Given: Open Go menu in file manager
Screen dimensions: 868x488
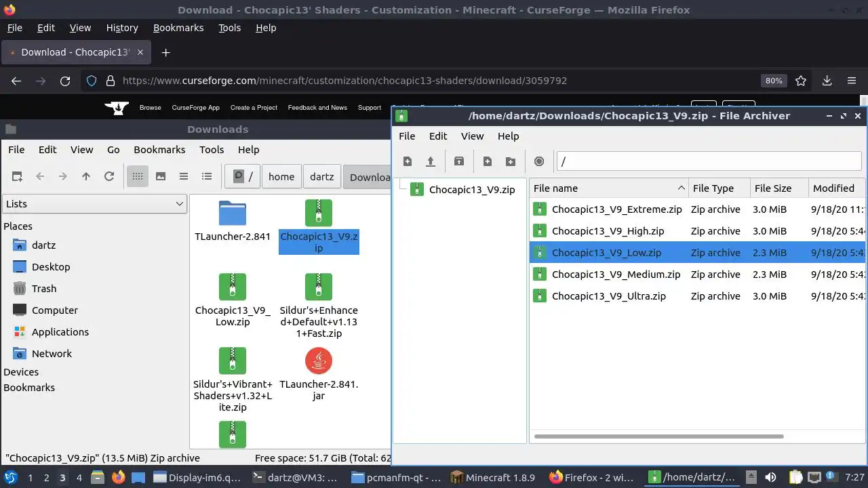Looking at the screenshot, I should tap(113, 150).
